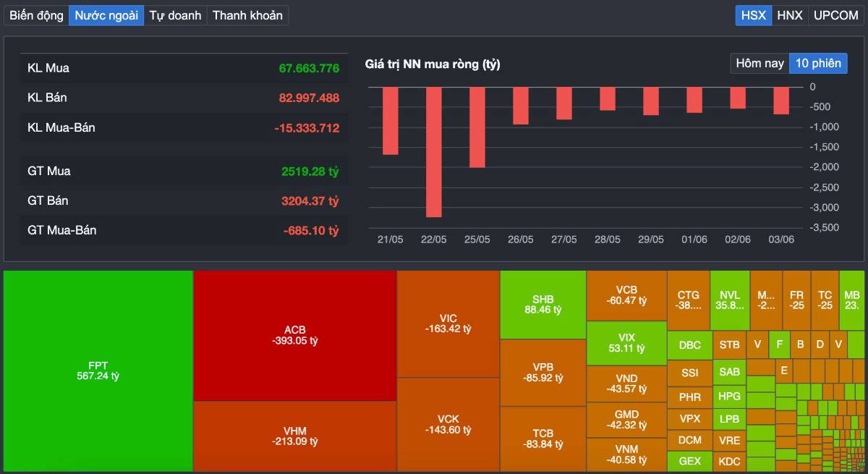Select the PHR treemap tile

[690, 398]
